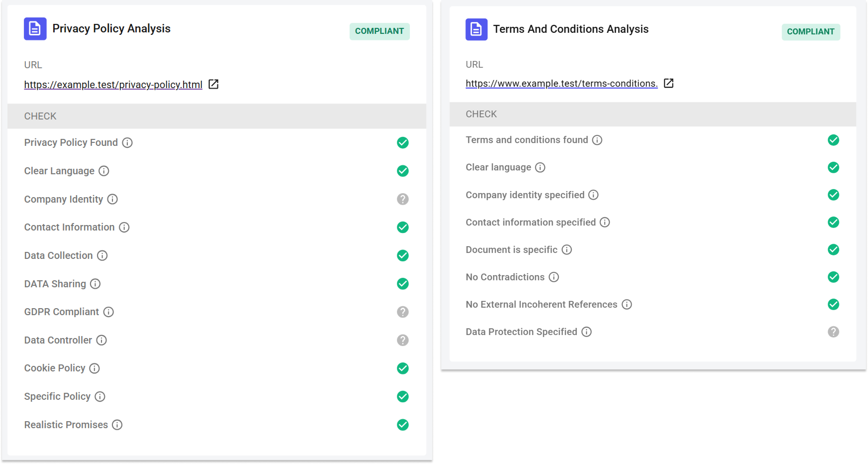Click green checkmark for No External Incoherent References
868x464 pixels.
pyautogui.click(x=833, y=304)
